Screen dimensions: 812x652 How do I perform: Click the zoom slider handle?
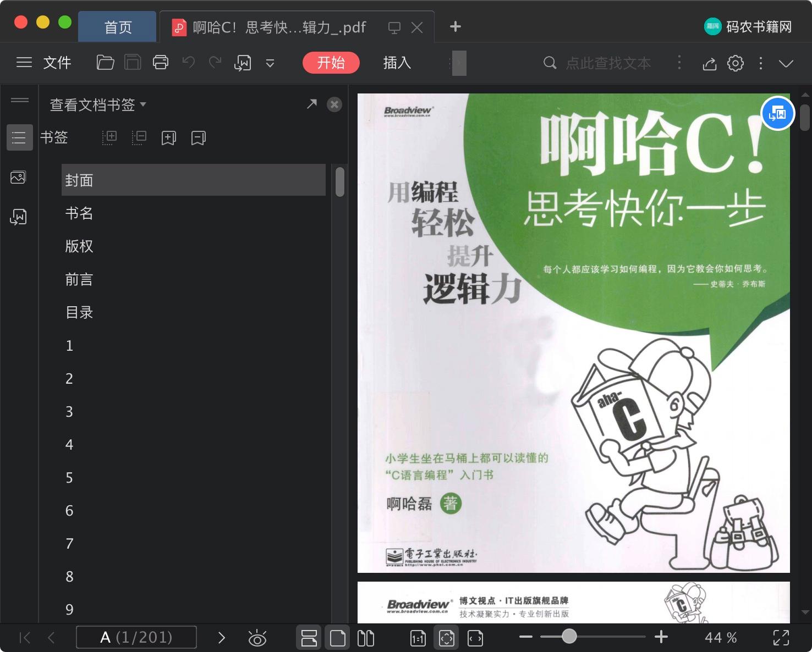click(569, 637)
